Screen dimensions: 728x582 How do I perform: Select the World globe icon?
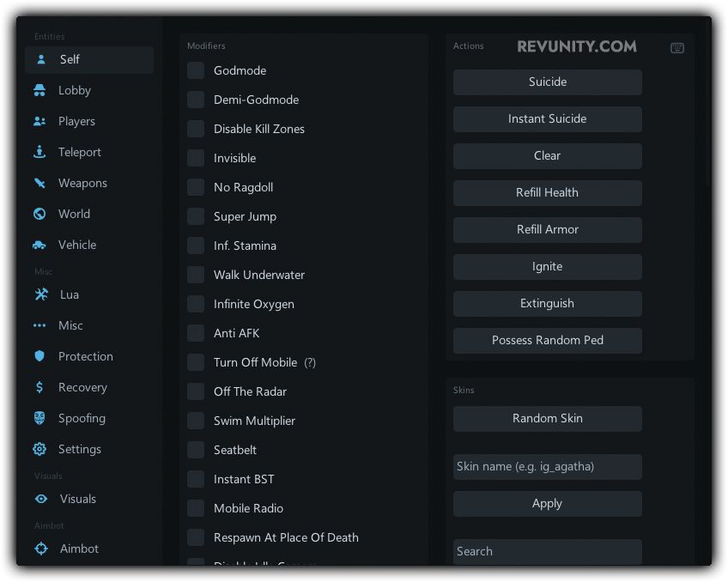click(39, 214)
